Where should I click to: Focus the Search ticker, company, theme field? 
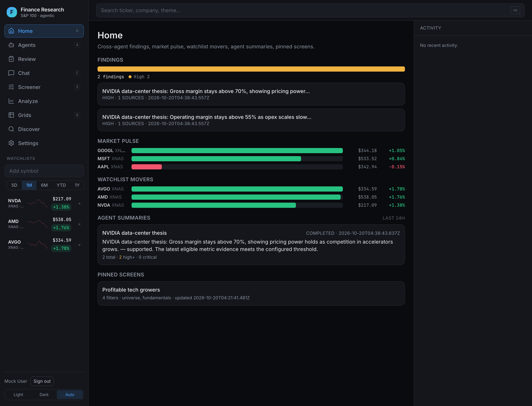[x=310, y=10]
